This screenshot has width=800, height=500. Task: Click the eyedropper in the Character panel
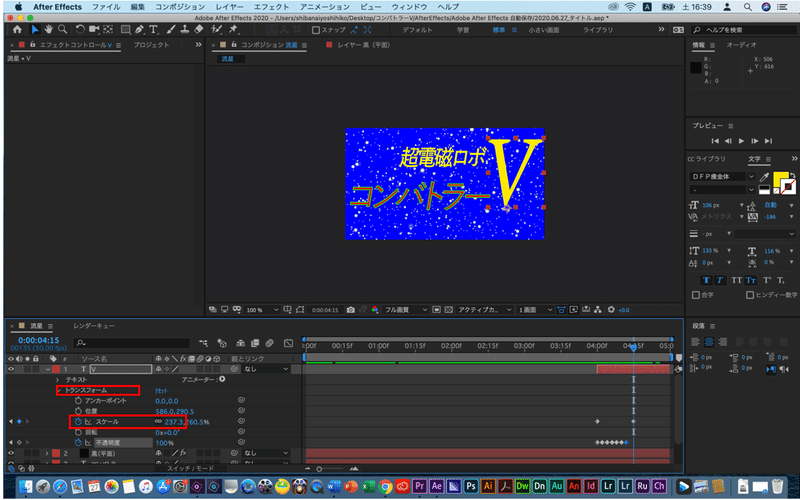(x=764, y=177)
